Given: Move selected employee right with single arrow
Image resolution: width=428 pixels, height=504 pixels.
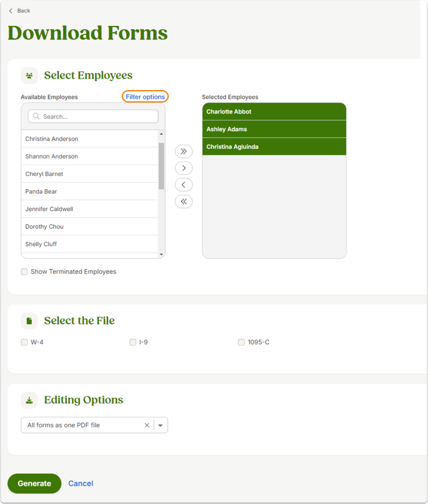Looking at the screenshot, I should [184, 168].
